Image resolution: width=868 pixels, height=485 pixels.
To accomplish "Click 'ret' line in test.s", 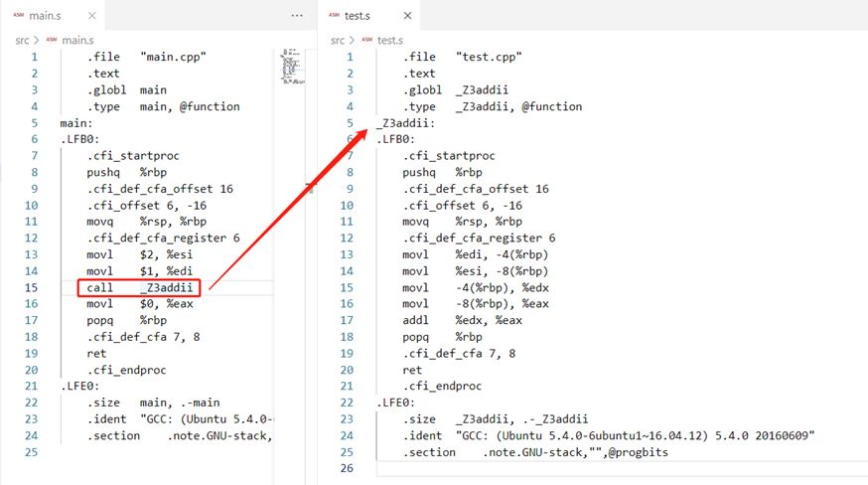I will tap(412, 370).
